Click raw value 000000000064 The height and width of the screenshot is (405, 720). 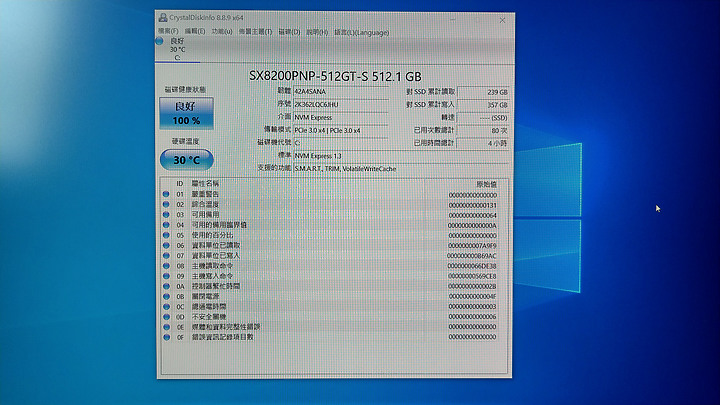tap(472, 215)
